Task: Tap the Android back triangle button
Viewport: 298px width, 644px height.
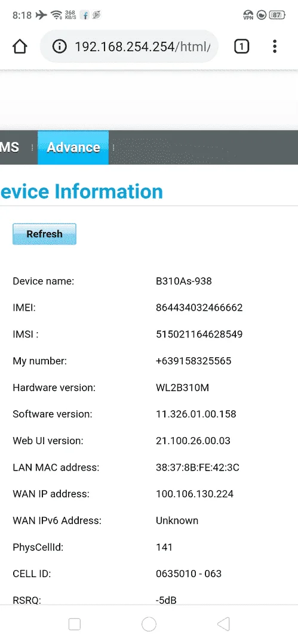Action: 223,624
